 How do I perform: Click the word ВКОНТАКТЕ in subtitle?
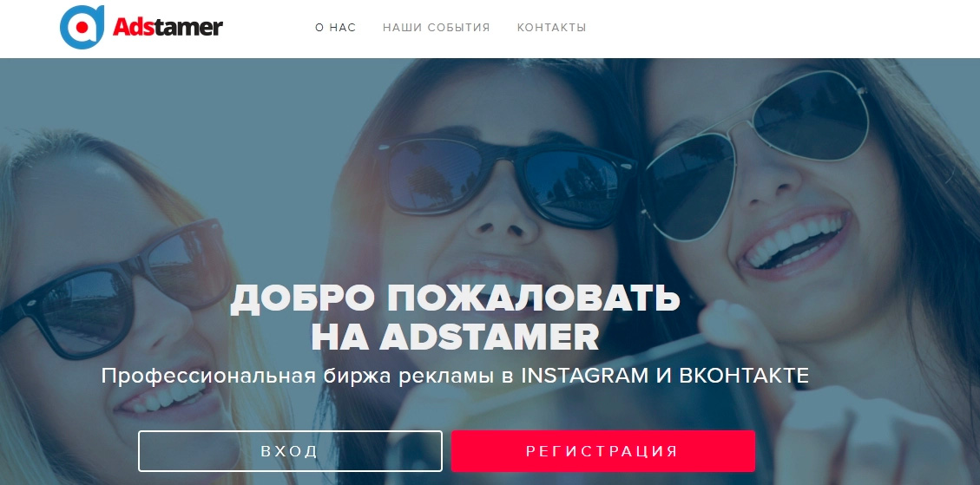click(744, 376)
